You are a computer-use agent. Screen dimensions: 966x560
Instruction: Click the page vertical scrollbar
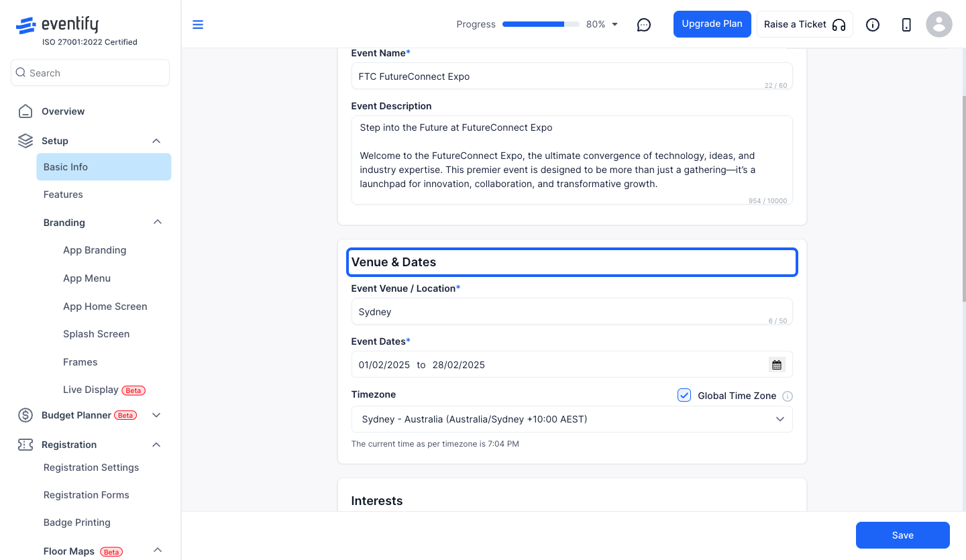[963, 198]
